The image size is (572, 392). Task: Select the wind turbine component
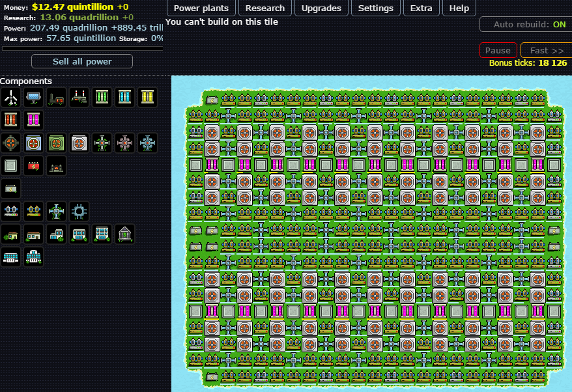[10, 98]
